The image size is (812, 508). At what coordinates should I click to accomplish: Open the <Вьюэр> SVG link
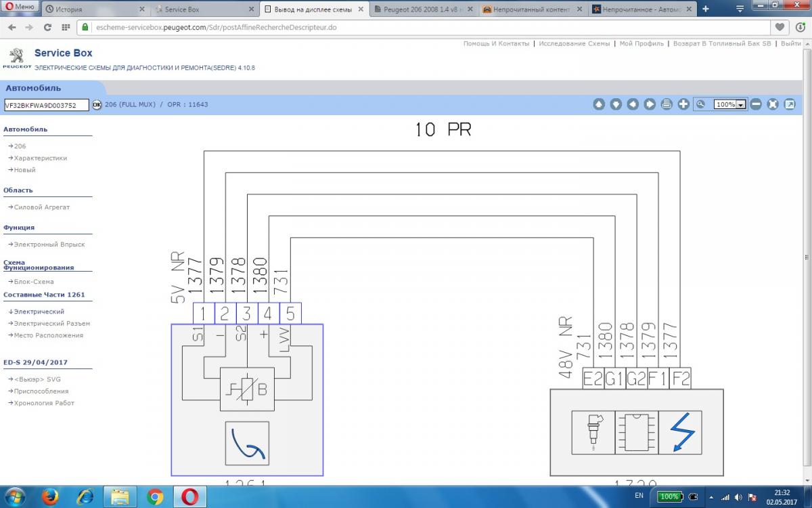pos(37,379)
